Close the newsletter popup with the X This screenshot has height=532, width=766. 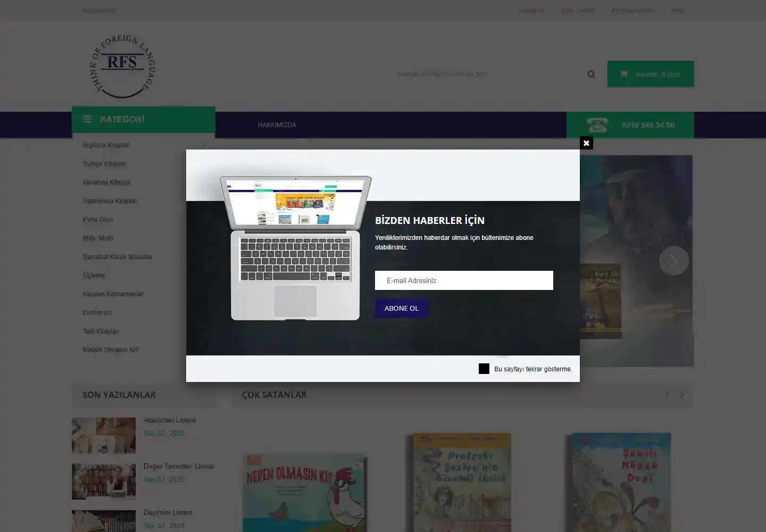pos(586,143)
